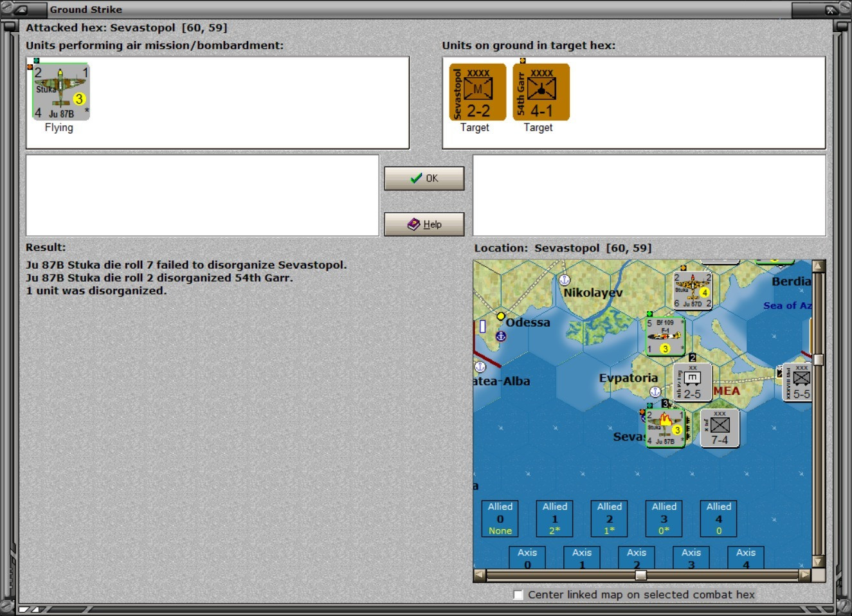Select the Axis 1 box
Viewport: 852px width, 616px height.
(x=581, y=557)
